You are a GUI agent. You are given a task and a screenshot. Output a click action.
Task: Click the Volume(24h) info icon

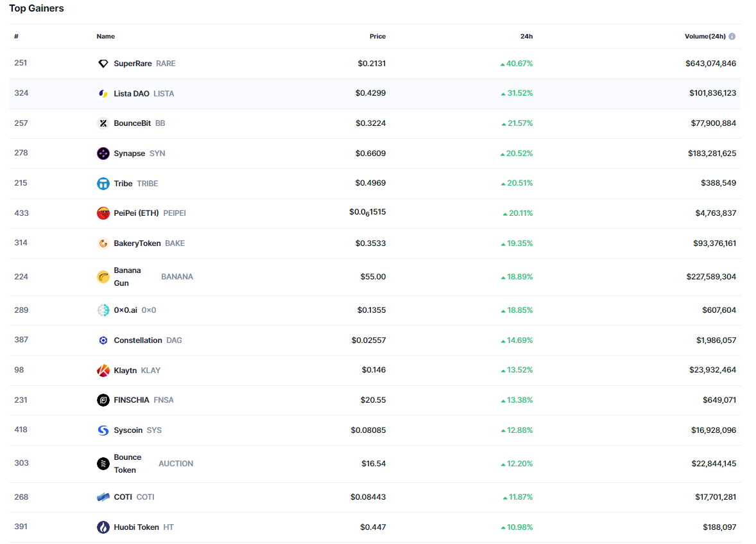pos(732,37)
